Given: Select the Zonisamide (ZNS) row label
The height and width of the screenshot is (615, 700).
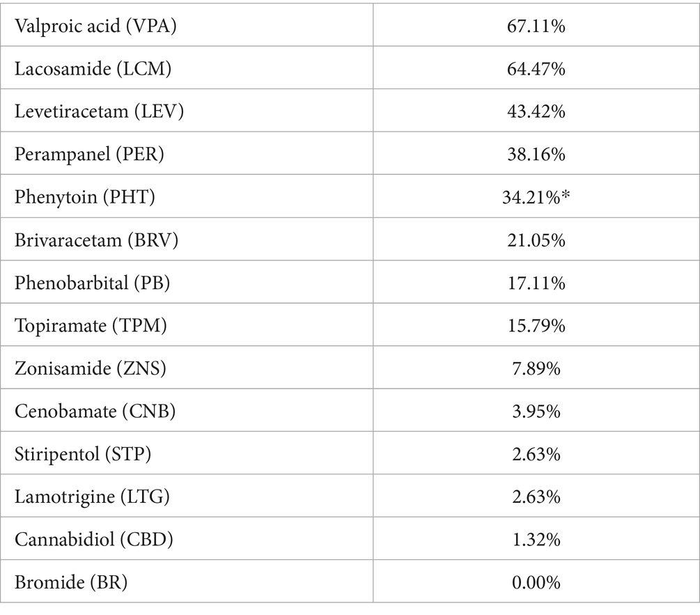Looking at the screenshot, I should [90, 368].
